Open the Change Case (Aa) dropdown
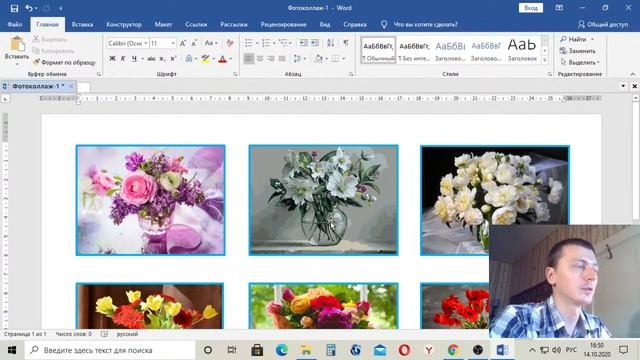 click(x=211, y=43)
